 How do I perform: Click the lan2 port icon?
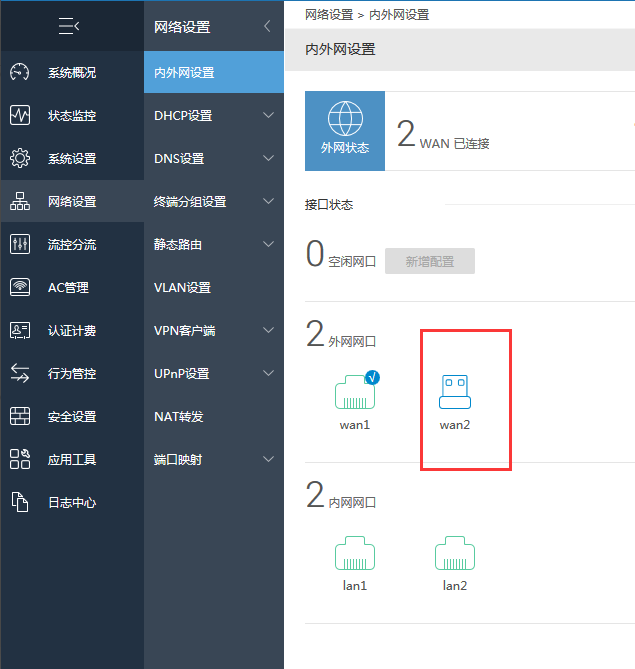click(454, 554)
